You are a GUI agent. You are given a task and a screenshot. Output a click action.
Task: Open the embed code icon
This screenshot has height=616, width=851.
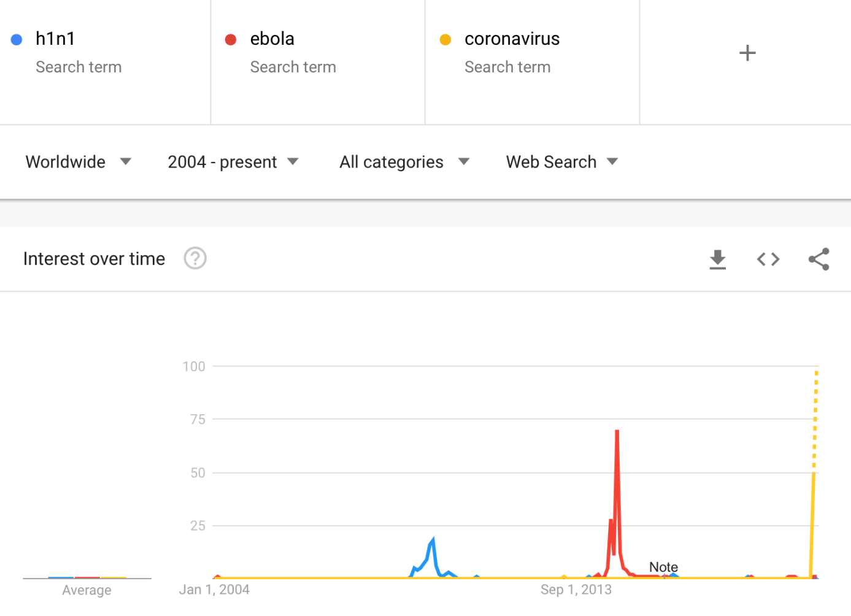(768, 260)
